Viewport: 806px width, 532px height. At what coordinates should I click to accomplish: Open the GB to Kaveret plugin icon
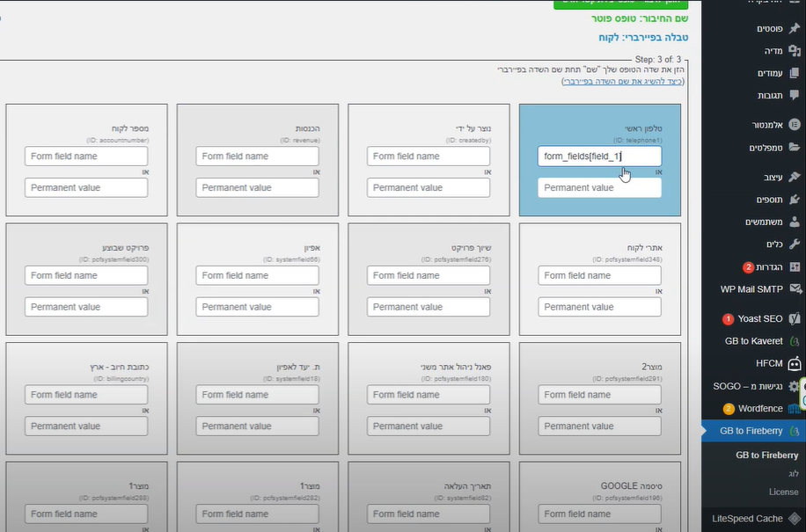point(795,341)
